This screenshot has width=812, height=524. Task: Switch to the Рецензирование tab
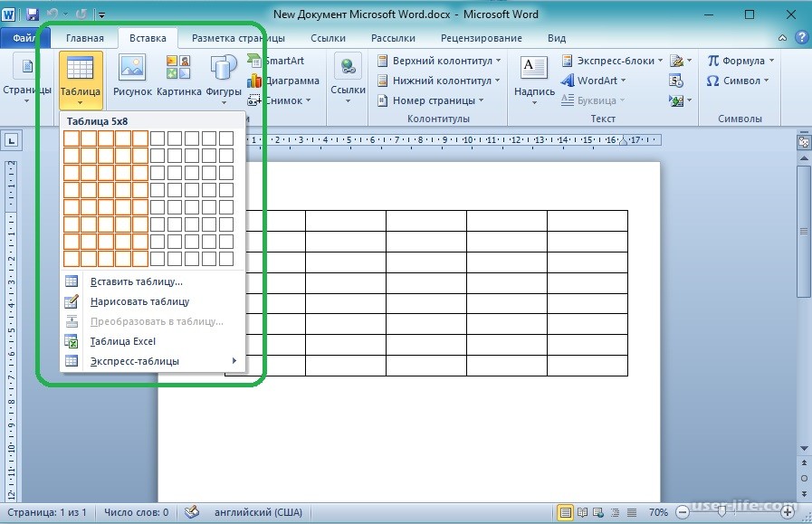481,38
